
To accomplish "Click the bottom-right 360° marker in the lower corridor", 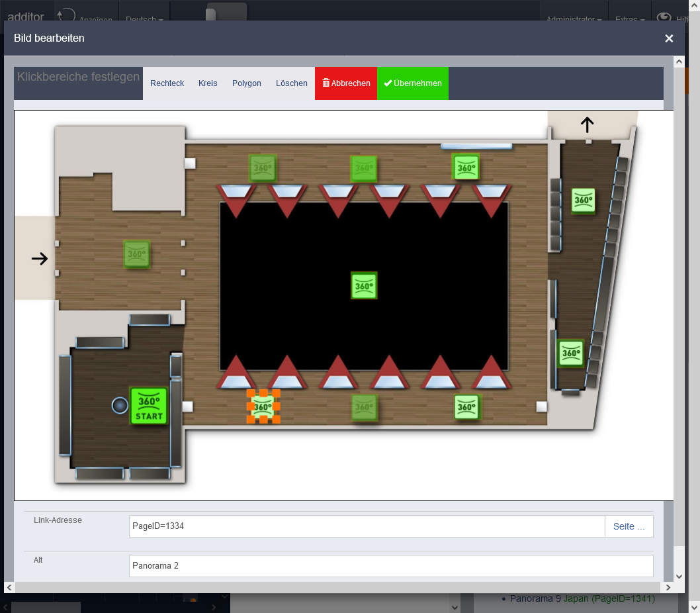I will coord(467,406).
